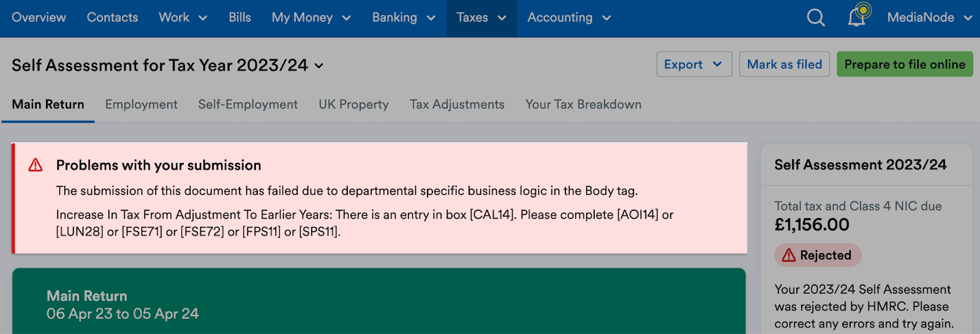This screenshot has height=334, width=980.
Task: Navigate to Bills
Action: pos(239,18)
